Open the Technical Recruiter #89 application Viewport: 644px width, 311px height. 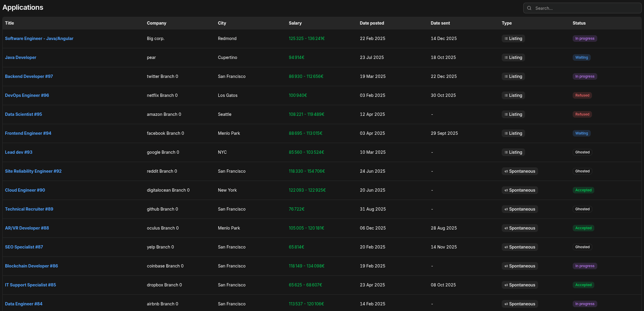coord(29,209)
